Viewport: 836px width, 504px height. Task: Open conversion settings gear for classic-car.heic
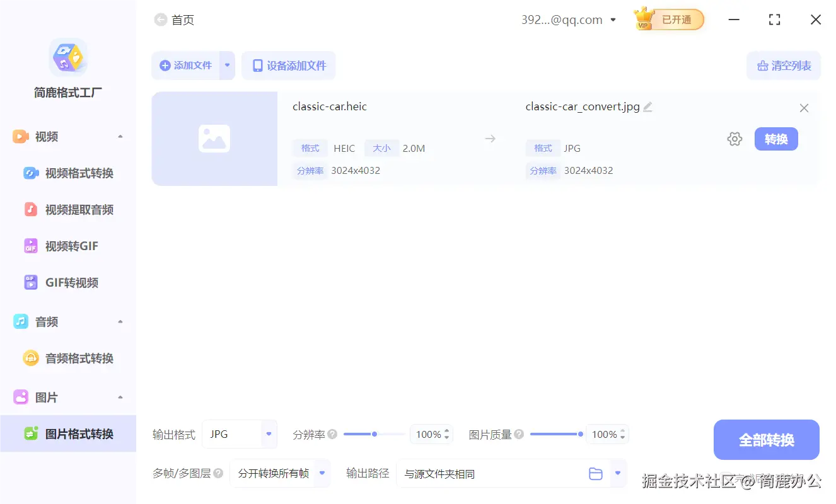[x=734, y=139]
